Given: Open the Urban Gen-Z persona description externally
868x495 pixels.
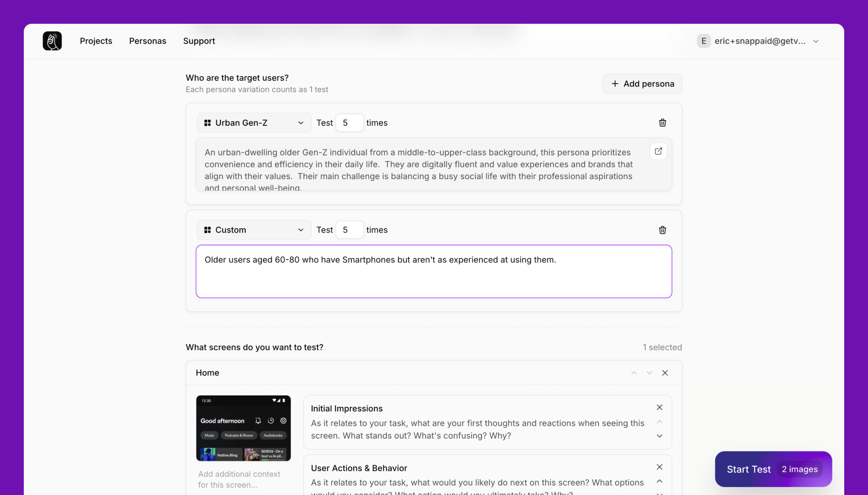Looking at the screenshot, I should click(x=658, y=151).
